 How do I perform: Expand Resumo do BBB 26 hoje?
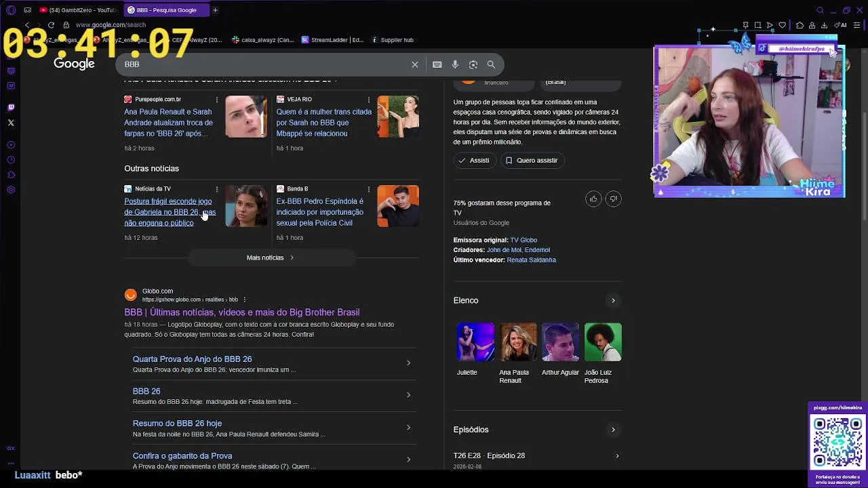tap(408, 428)
